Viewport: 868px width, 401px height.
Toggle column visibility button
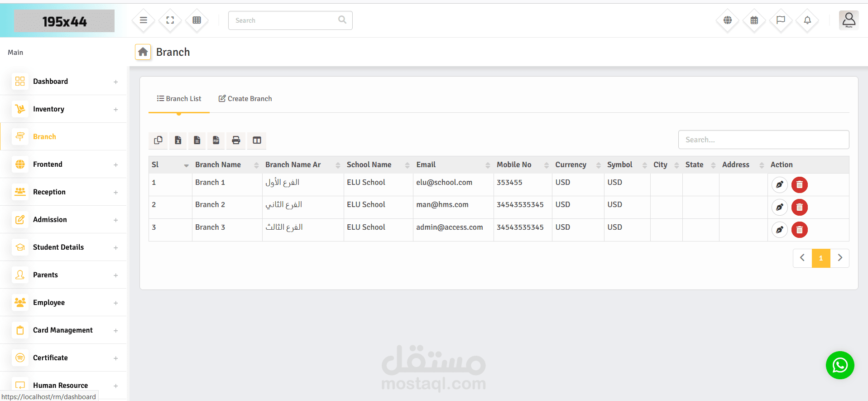pos(257,140)
